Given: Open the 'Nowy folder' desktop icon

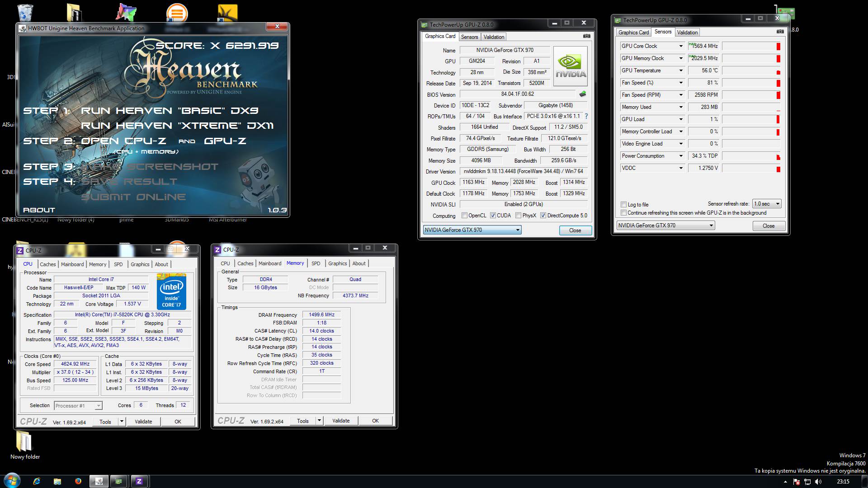Looking at the screenshot, I should pyautogui.click(x=24, y=445).
